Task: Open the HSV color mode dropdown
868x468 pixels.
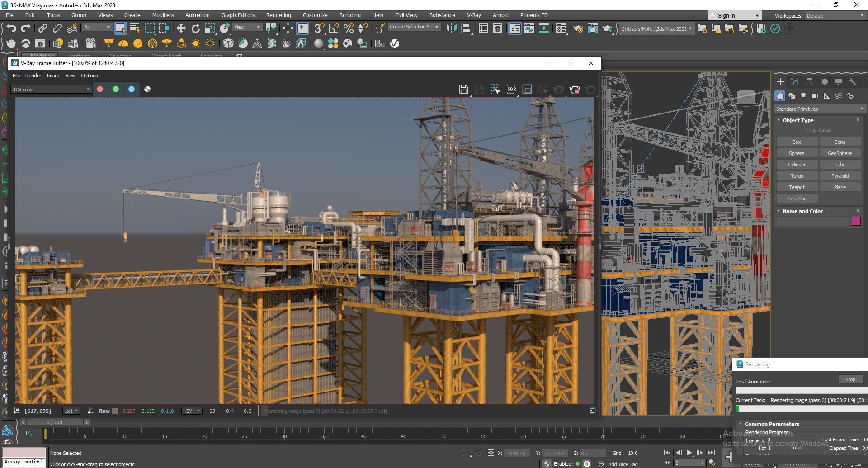Action: tap(191, 411)
